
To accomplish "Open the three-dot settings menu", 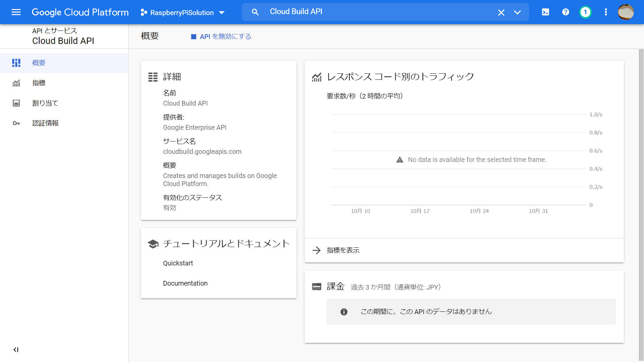I will [606, 12].
